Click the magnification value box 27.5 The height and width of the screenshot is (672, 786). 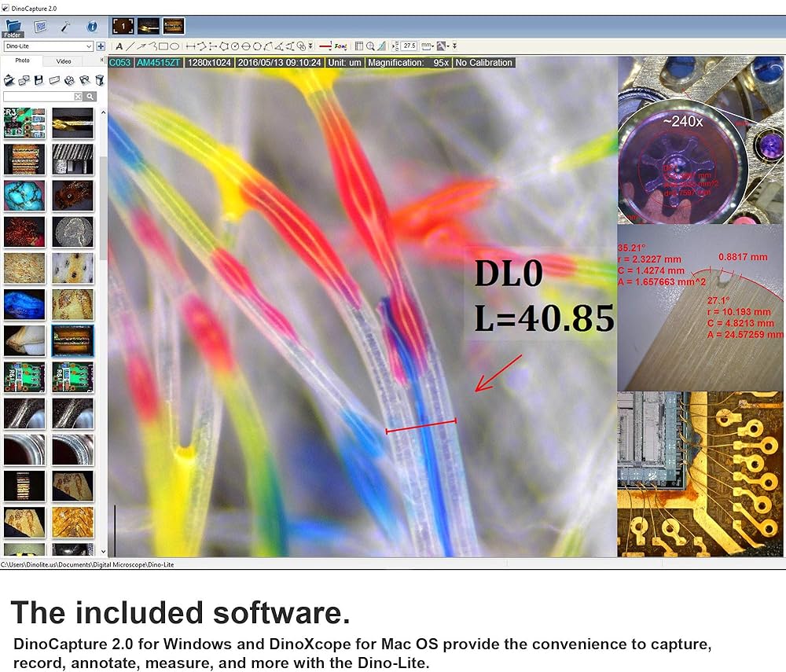[409, 46]
